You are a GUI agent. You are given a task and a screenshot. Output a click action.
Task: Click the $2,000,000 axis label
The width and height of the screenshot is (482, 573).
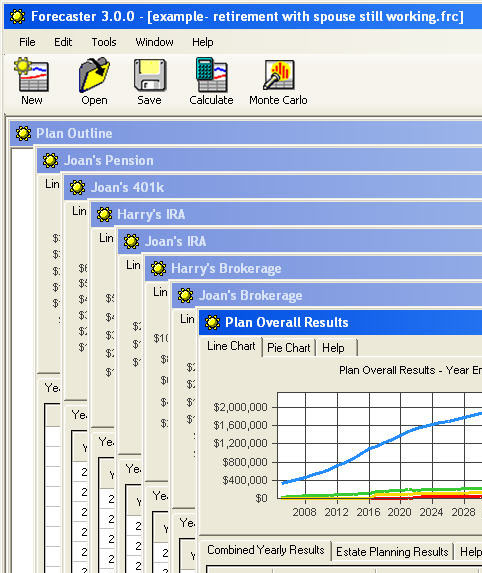pos(240,407)
